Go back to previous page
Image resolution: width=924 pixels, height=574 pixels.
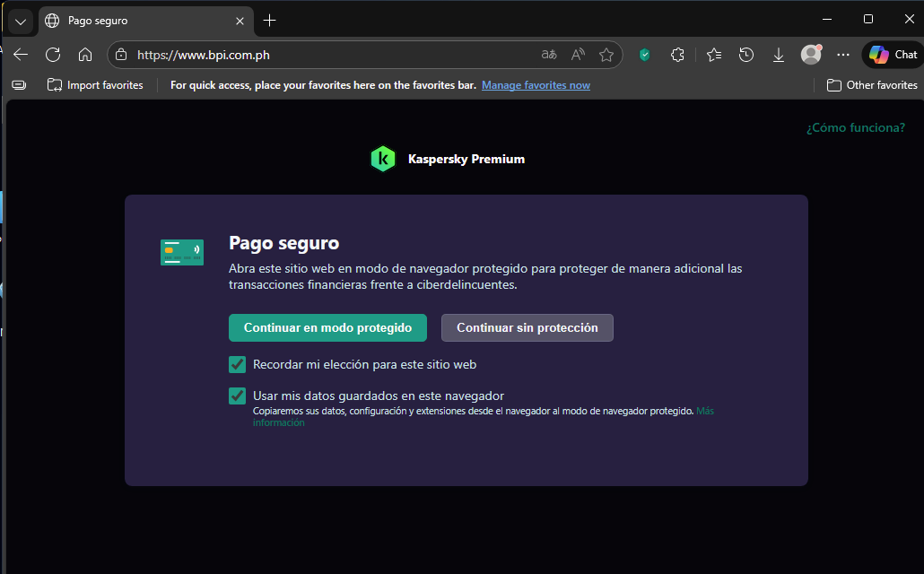pyautogui.click(x=21, y=55)
